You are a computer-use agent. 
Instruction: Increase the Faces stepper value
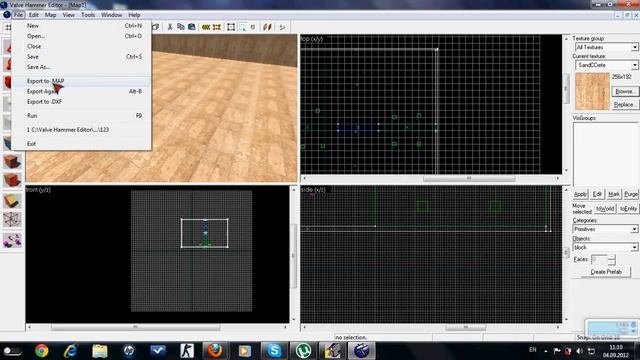point(611,257)
